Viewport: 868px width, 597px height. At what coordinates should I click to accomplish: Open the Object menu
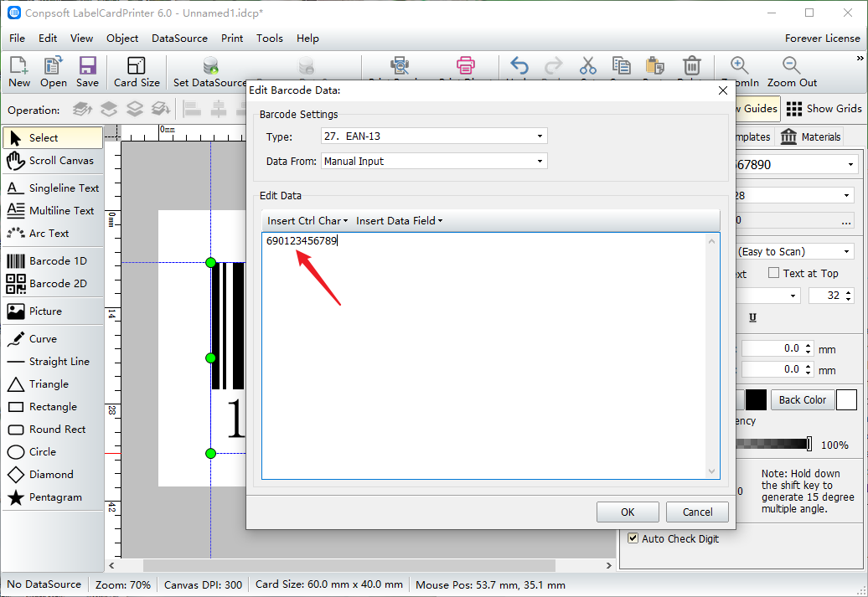pos(122,39)
